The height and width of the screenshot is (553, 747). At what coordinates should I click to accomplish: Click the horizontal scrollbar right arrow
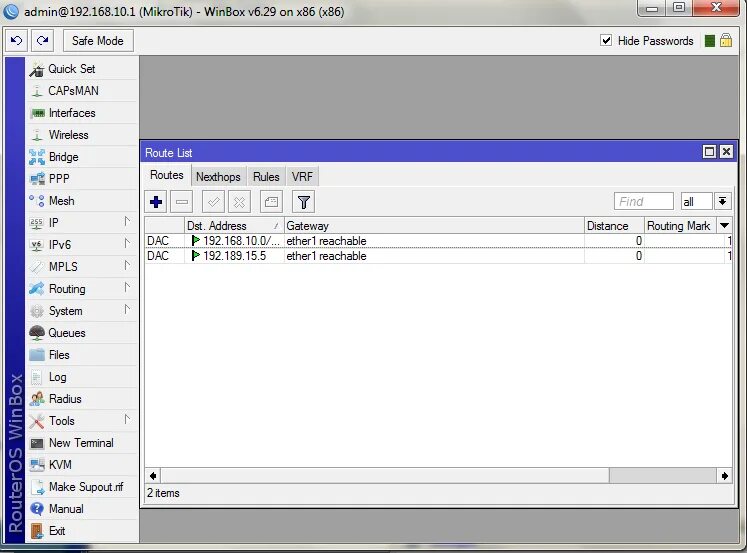pyautogui.click(x=725, y=475)
